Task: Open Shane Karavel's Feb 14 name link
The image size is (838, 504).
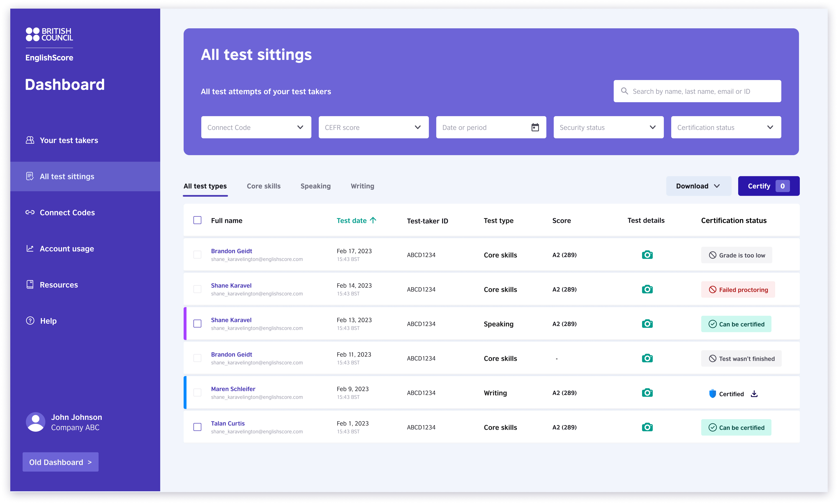Action: click(231, 285)
